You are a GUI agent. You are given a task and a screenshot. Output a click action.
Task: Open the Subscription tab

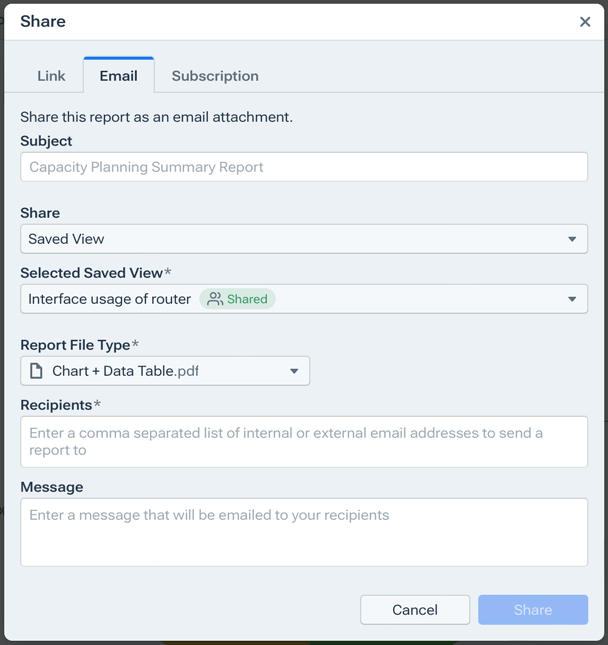point(215,76)
